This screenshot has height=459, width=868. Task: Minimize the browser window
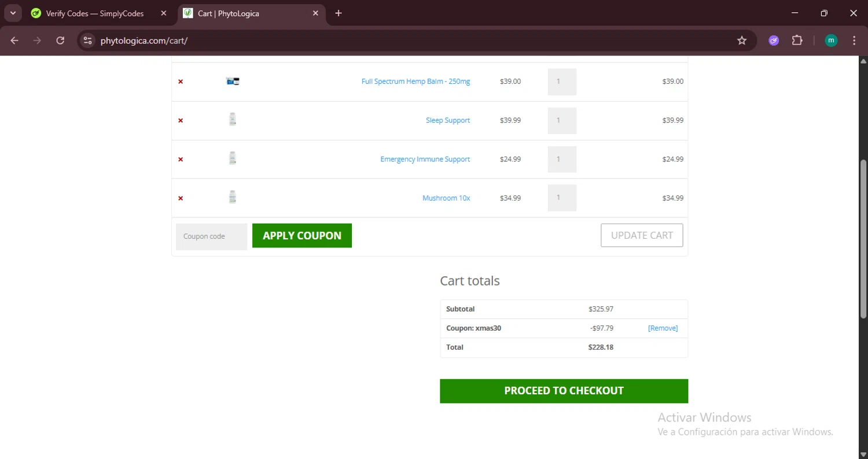(x=795, y=13)
